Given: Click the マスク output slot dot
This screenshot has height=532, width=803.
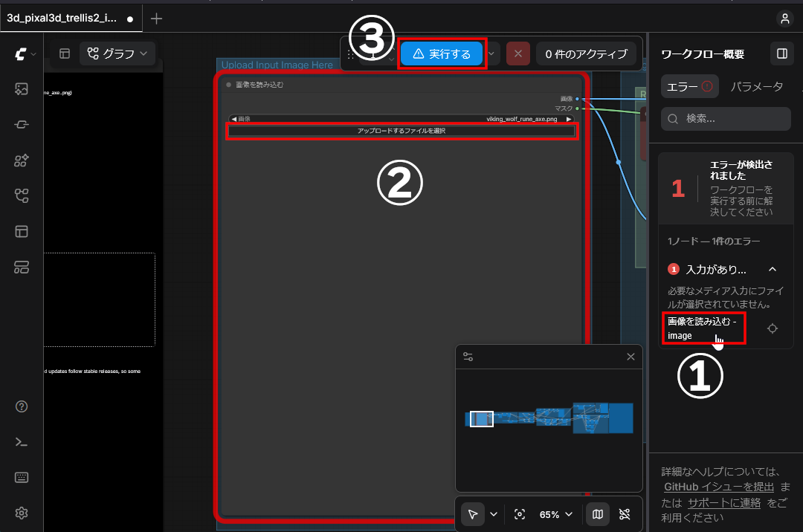Looking at the screenshot, I should (x=577, y=108).
